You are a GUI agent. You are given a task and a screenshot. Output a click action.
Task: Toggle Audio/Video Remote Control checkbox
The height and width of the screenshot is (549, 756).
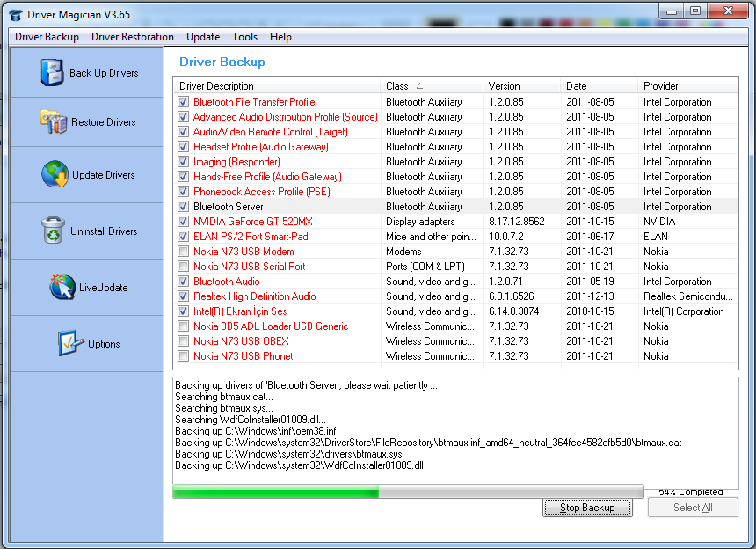183,132
